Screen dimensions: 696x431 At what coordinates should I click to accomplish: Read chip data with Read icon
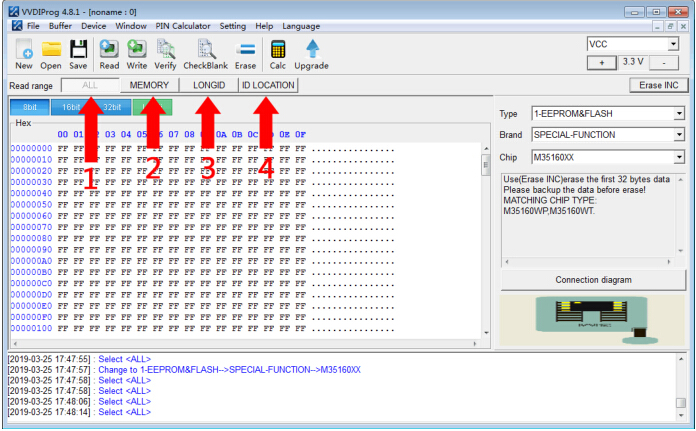point(109,55)
